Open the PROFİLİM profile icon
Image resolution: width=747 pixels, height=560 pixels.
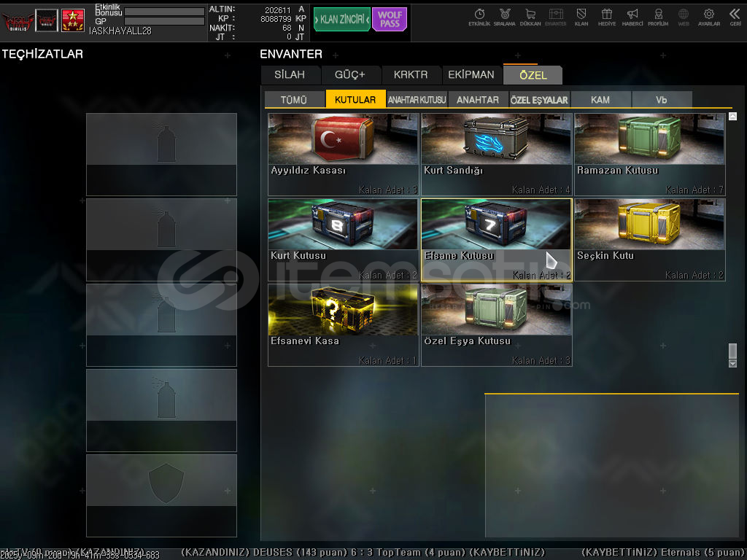(658, 17)
